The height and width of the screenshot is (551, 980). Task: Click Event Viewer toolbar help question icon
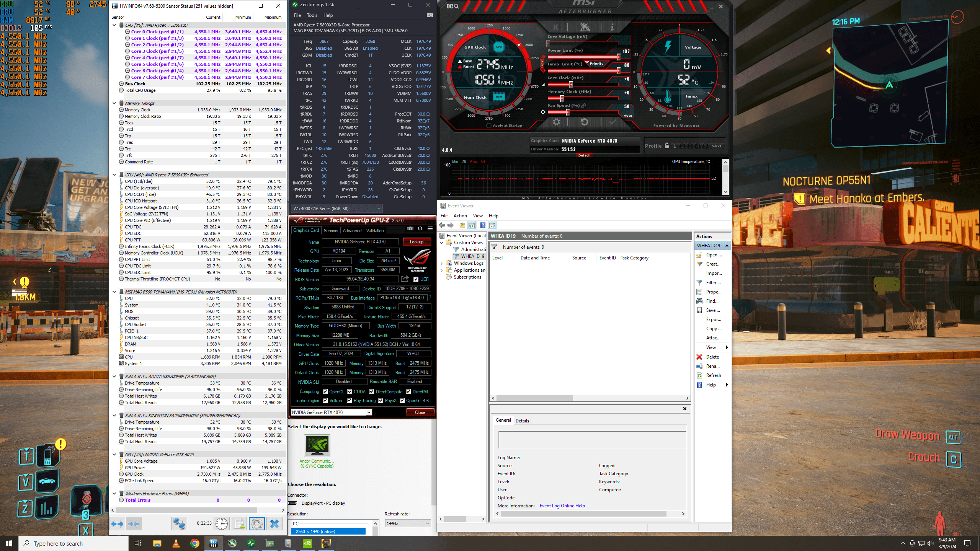(x=483, y=225)
